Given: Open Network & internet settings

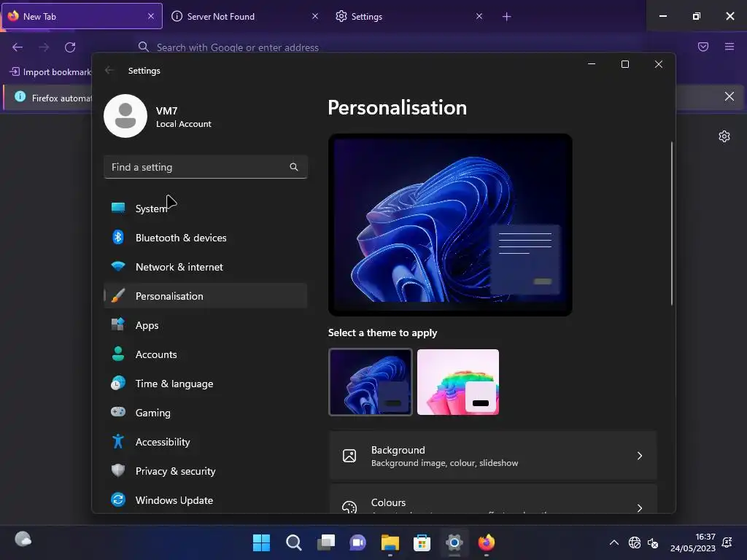Looking at the screenshot, I should pyautogui.click(x=205, y=267).
